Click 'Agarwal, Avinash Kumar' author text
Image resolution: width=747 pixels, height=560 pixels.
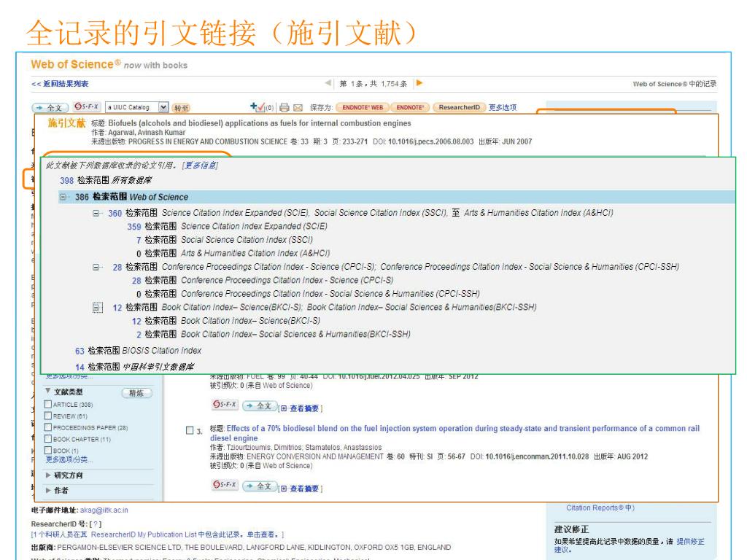coord(147,133)
